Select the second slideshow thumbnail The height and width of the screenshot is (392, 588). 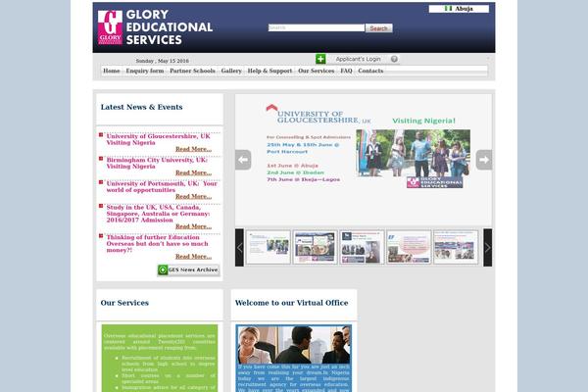click(315, 247)
